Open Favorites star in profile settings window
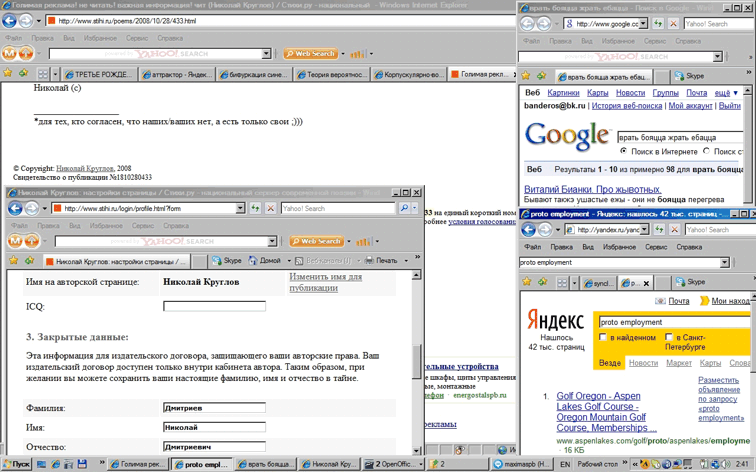The image size is (756, 472). tap(14, 260)
